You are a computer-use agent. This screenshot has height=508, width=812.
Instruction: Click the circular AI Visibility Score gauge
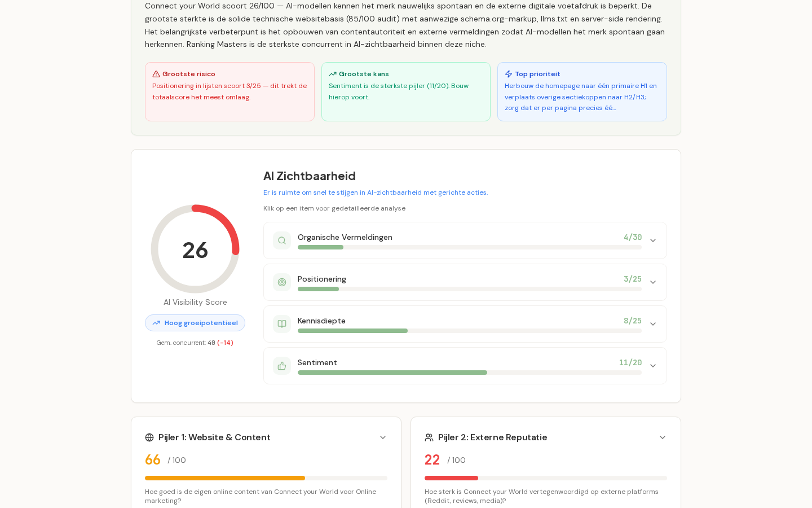pyautogui.click(x=195, y=249)
